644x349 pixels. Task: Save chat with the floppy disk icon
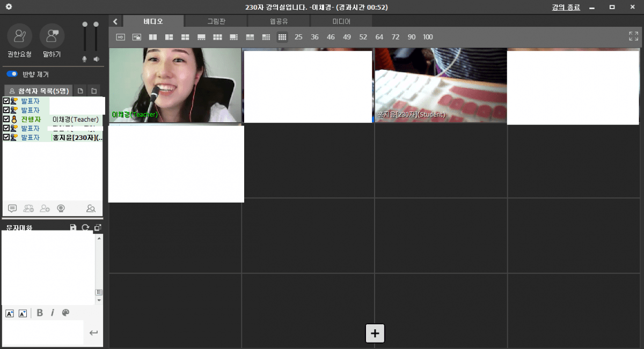tap(74, 228)
